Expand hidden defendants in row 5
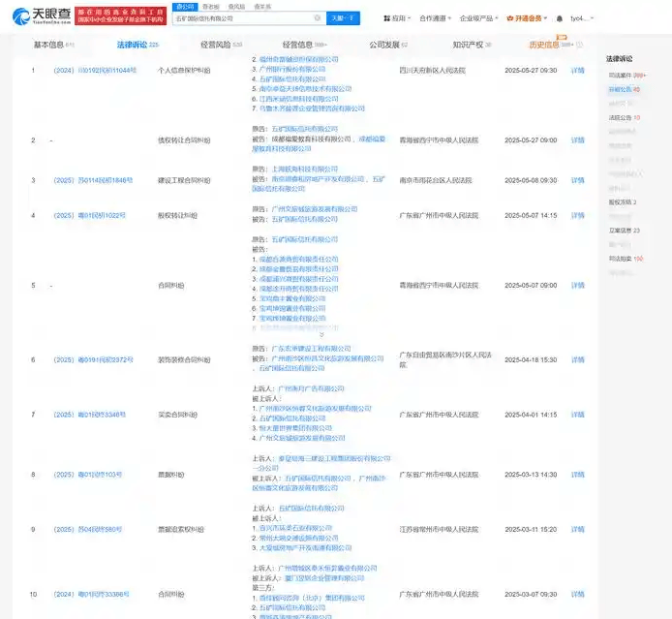This screenshot has height=619, width=672. click(x=321, y=334)
